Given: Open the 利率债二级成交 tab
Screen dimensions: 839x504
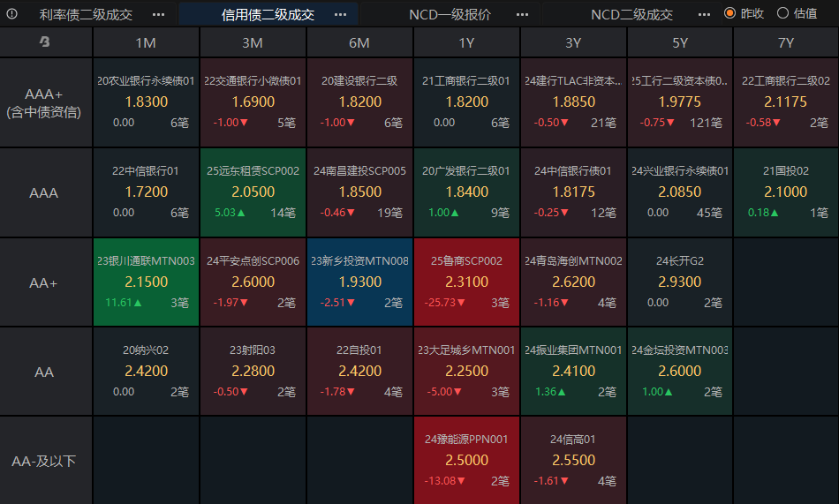Looking at the screenshot, I should pyautogui.click(x=86, y=14).
